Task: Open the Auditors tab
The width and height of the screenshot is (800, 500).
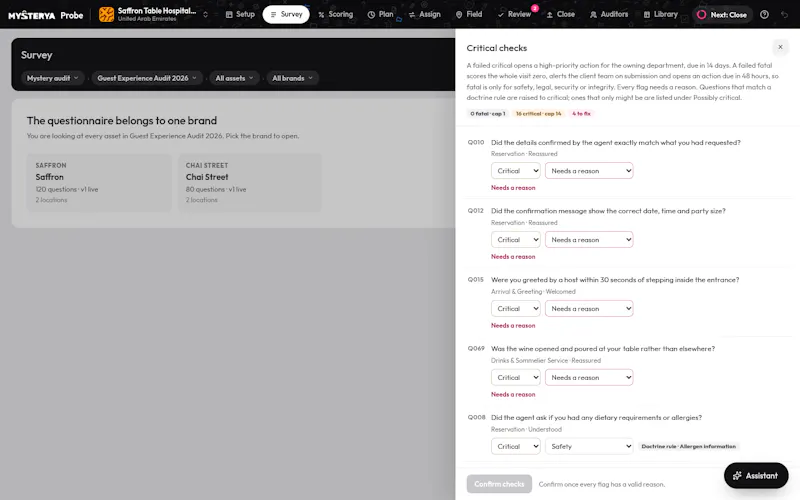Action: pyautogui.click(x=609, y=14)
